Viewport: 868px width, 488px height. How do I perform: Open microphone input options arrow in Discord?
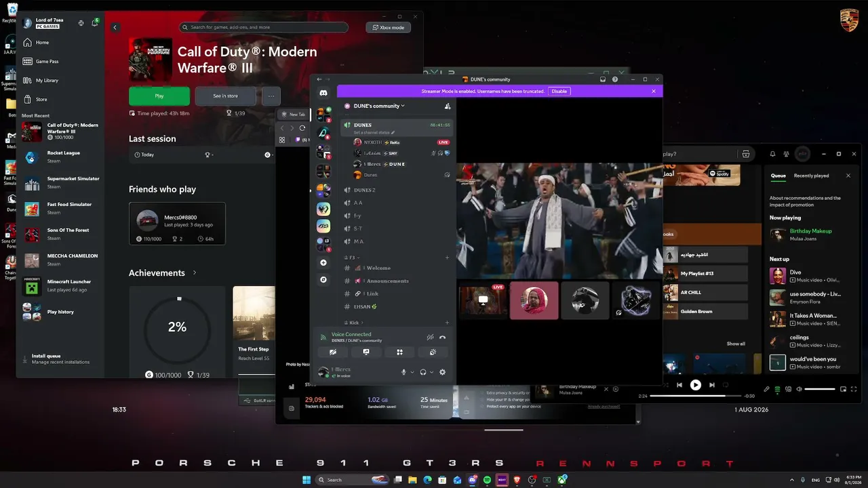tap(412, 372)
